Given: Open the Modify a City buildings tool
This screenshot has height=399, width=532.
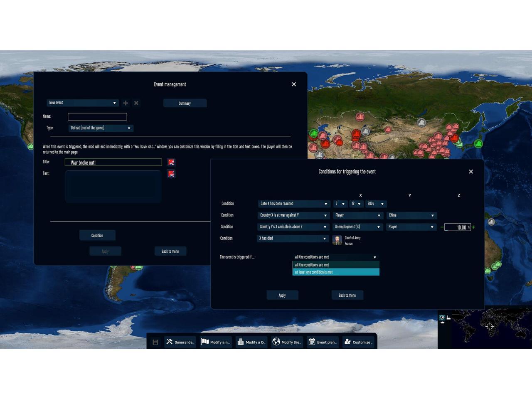Looking at the screenshot, I should point(251,342).
